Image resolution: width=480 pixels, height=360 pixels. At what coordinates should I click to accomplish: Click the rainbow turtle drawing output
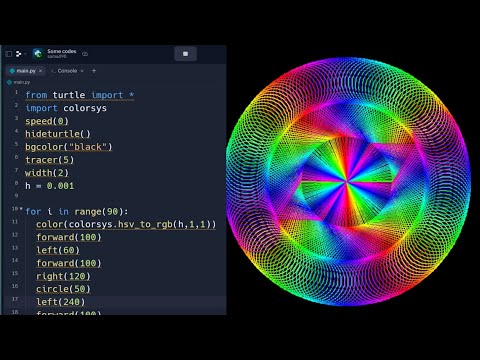point(348,182)
